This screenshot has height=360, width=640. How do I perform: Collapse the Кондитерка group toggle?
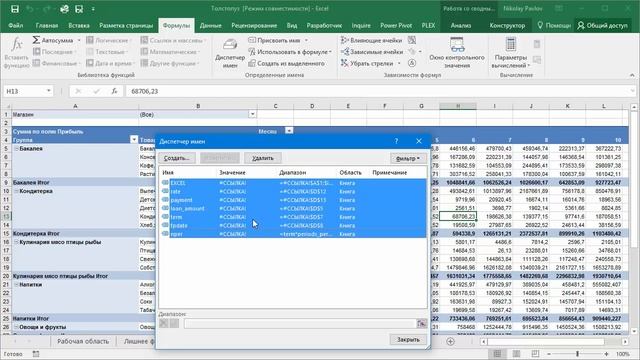coord(17,191)
